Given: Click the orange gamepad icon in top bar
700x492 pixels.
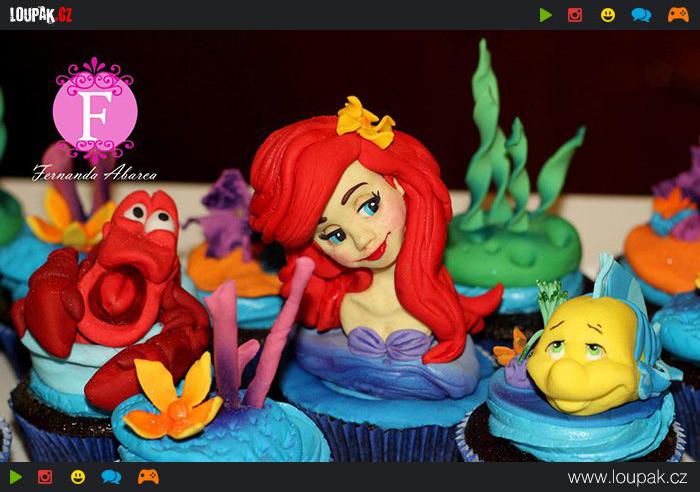Looking at the screenshot, I should click(678, 15).
